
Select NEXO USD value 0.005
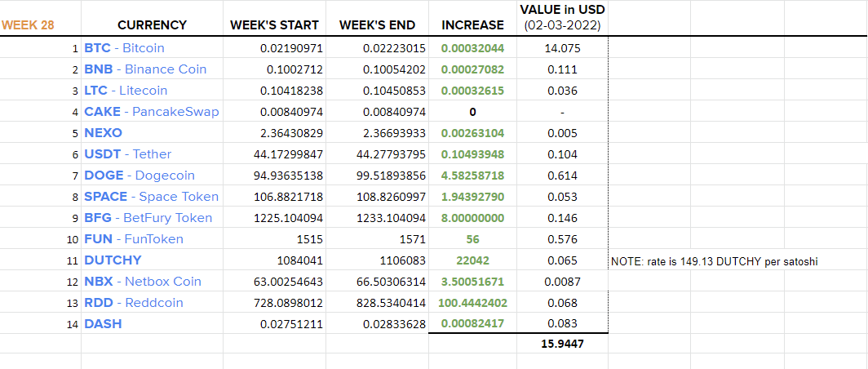pyautogui.click(x=562, y=133)
